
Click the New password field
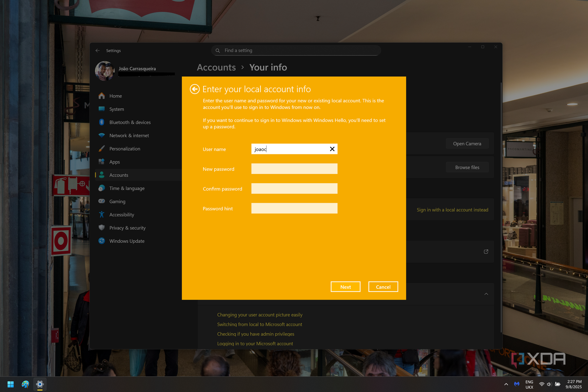click(294, 169)
